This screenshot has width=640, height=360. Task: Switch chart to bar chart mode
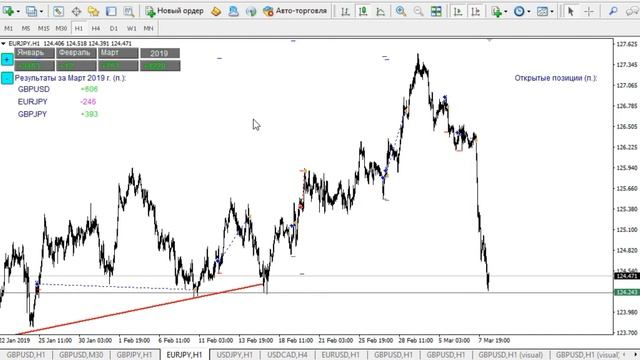point(345,11)
